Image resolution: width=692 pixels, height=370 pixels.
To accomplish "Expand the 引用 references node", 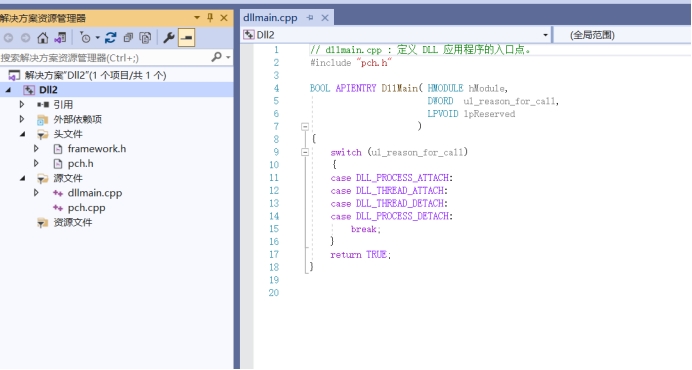I will [22, 105].
